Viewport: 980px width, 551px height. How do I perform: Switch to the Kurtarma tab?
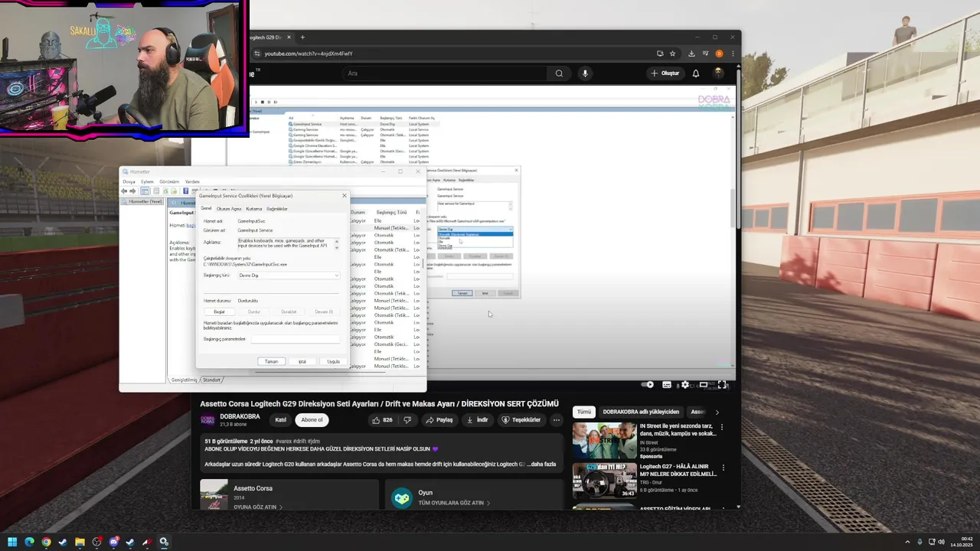(x=254, y=208)
